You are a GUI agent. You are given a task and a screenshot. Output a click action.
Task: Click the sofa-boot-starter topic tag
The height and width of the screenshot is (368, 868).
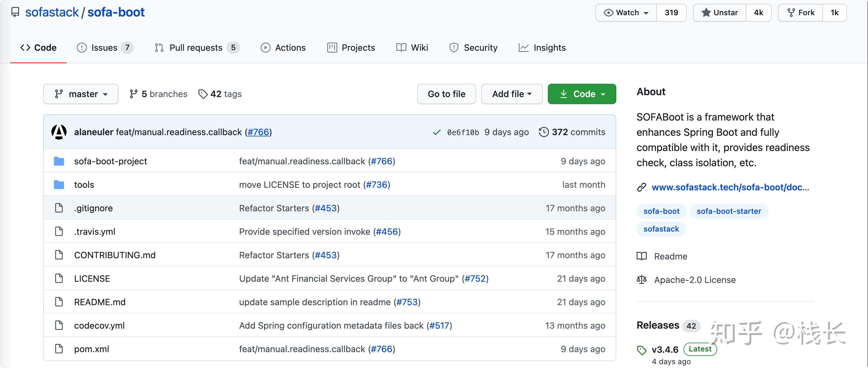point(729,211)
